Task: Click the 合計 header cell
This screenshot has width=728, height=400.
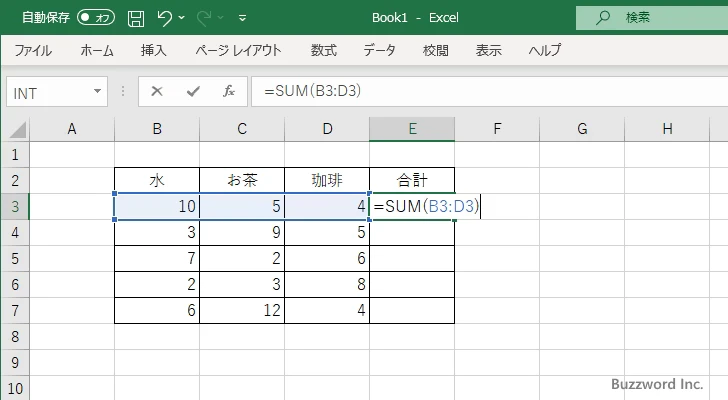Action: point(411,180)
